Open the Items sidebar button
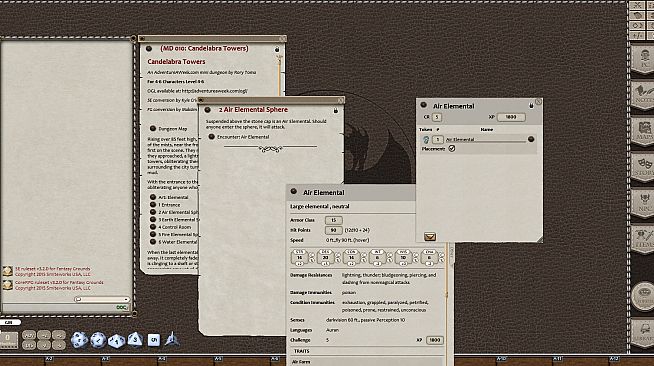The height and width of the screenshot is (366, 654). coord(644,239)
